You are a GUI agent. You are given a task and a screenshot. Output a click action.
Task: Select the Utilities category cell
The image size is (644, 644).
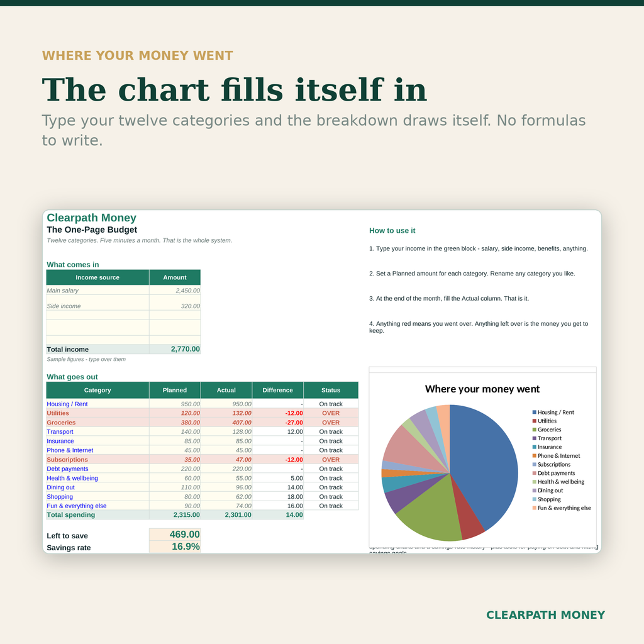97,413
